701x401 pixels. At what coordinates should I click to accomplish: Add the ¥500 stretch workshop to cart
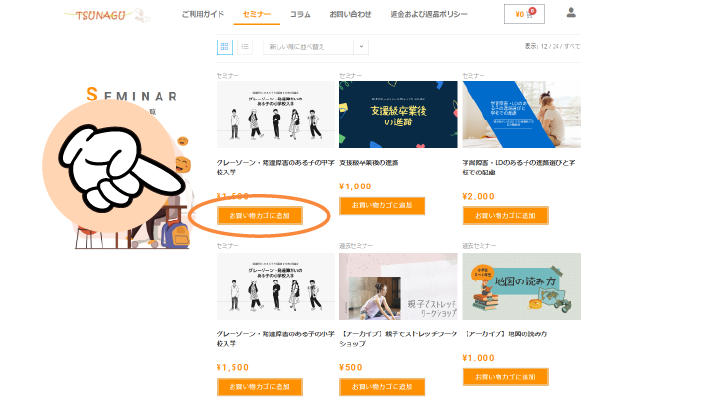[382, 387]
